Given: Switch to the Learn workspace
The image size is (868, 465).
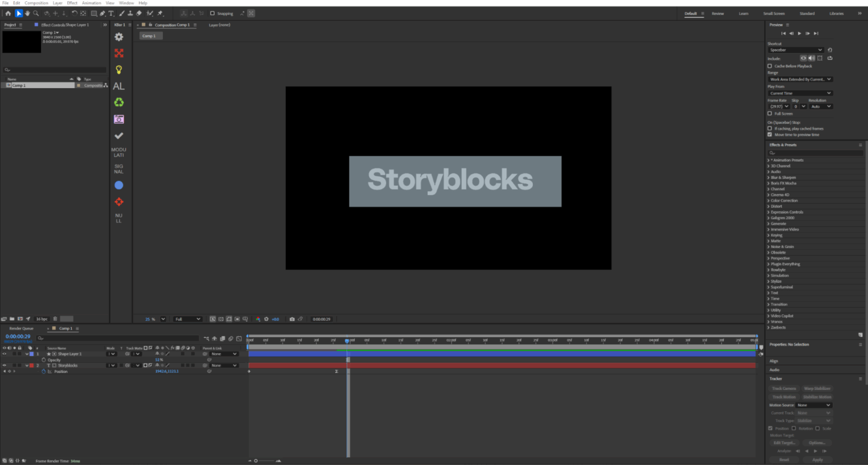Looking at the screenshot, I should click(x=744, y=14).
